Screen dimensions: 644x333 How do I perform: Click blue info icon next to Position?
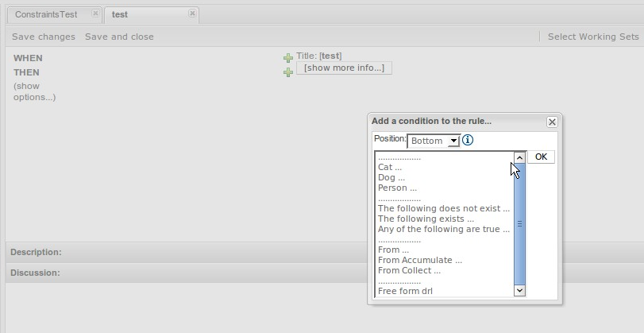(x=468, y=140)
